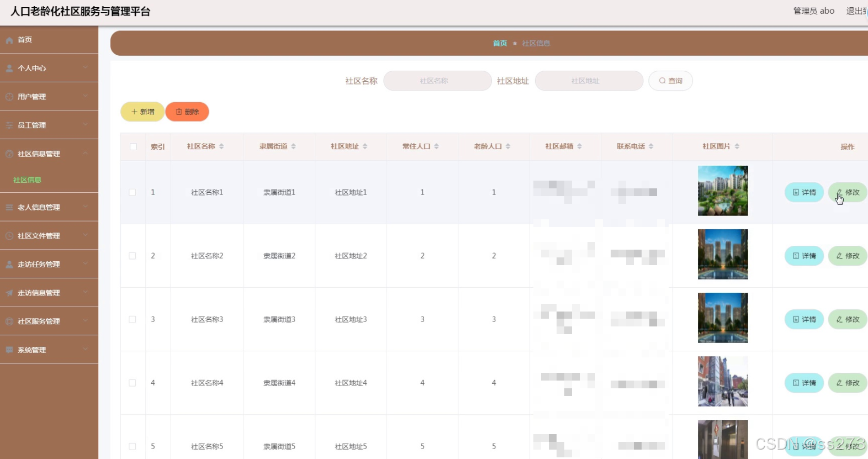868x459 pixels.
Task: Click the icon beside 社区服务管理
Action: coord(9,321)
